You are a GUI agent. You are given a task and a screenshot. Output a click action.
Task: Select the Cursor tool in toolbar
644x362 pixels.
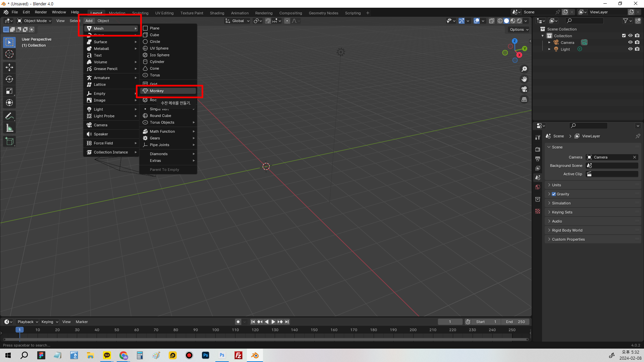pyautogui.click(x=9, y=54)
